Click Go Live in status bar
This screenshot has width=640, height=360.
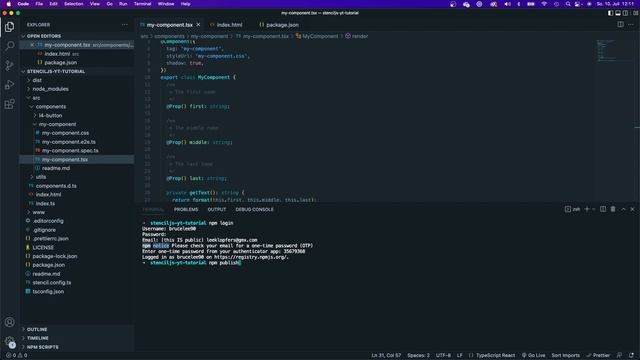533,356
